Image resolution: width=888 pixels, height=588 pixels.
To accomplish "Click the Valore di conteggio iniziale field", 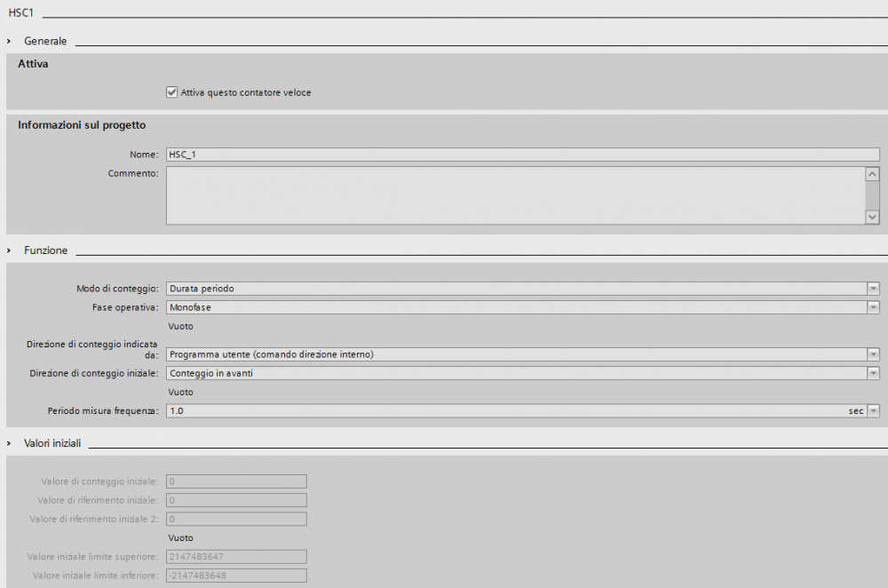I will (236, 481).
